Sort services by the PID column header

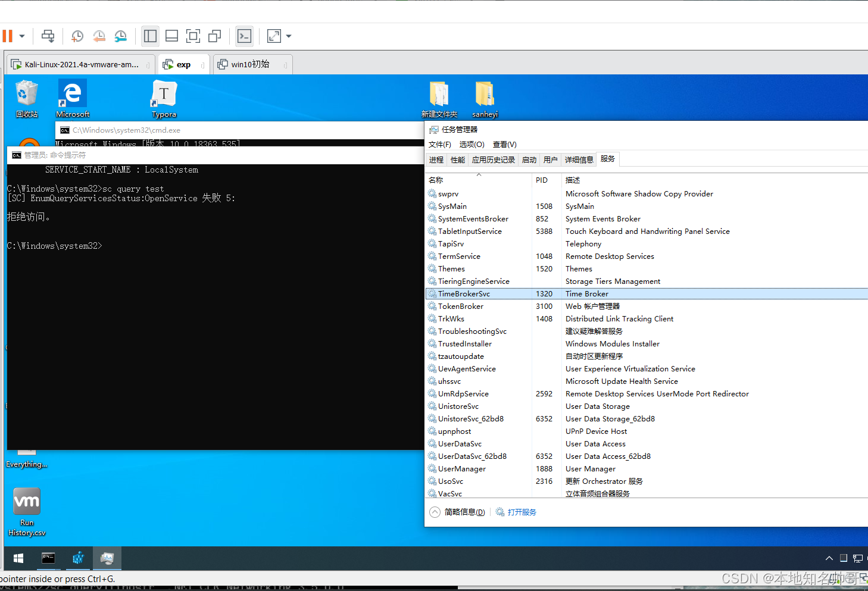pyautogui.click(x=547, y=180)
